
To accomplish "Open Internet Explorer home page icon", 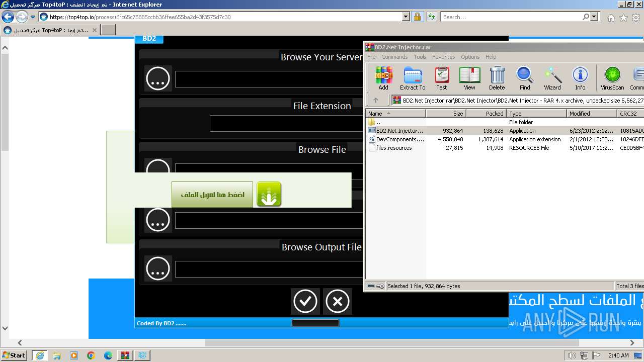I will (611, 18).
